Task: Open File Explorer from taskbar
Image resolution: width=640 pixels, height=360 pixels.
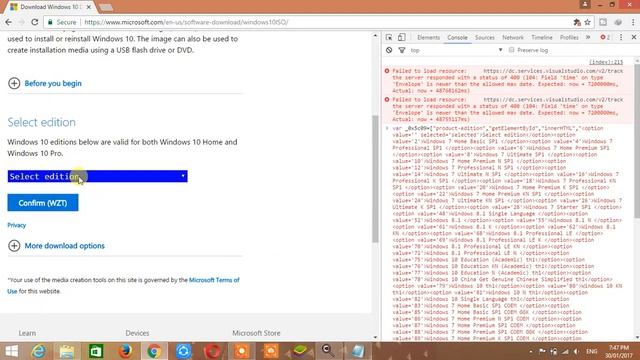Action: tap(67, 351)
